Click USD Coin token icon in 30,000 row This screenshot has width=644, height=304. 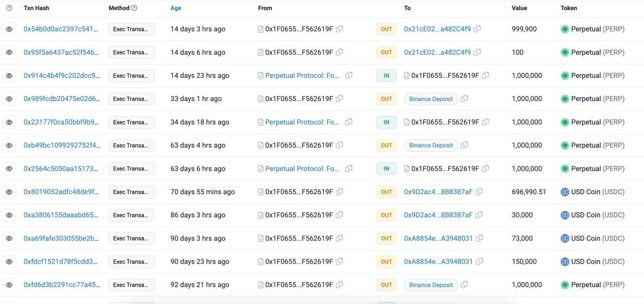[565, 215]
